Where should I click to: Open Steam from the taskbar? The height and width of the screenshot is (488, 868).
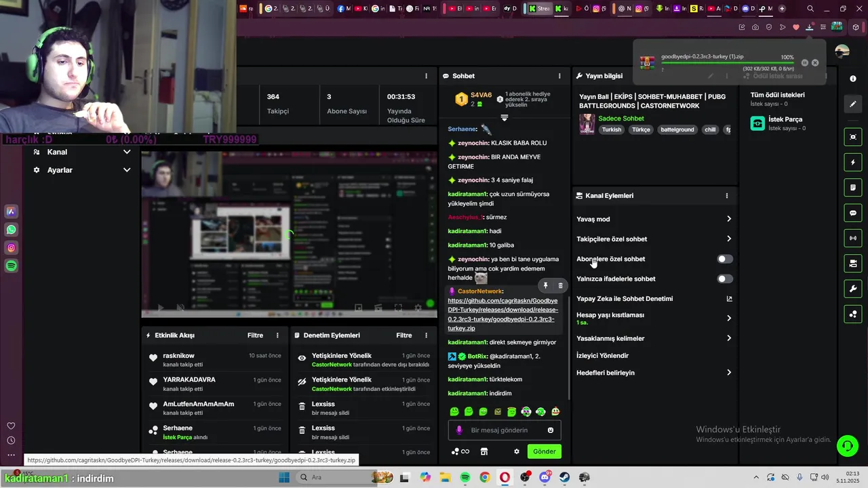(565, 478)
